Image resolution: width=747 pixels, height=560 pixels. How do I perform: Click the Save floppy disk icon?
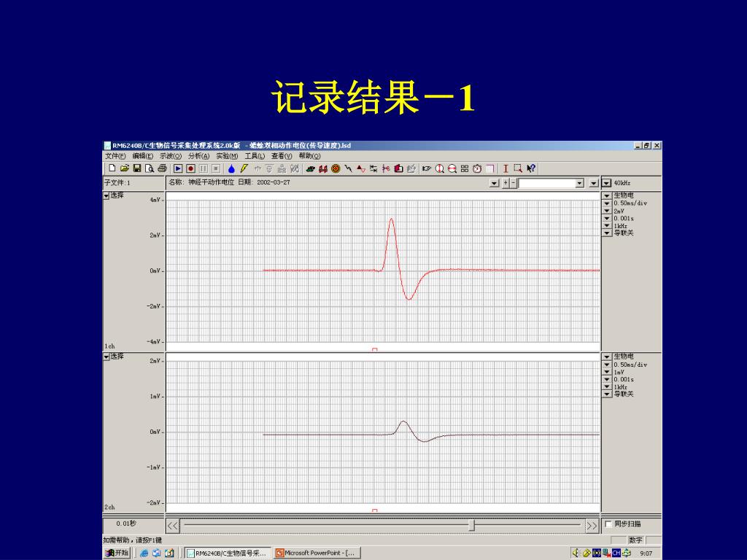(136, 168)
